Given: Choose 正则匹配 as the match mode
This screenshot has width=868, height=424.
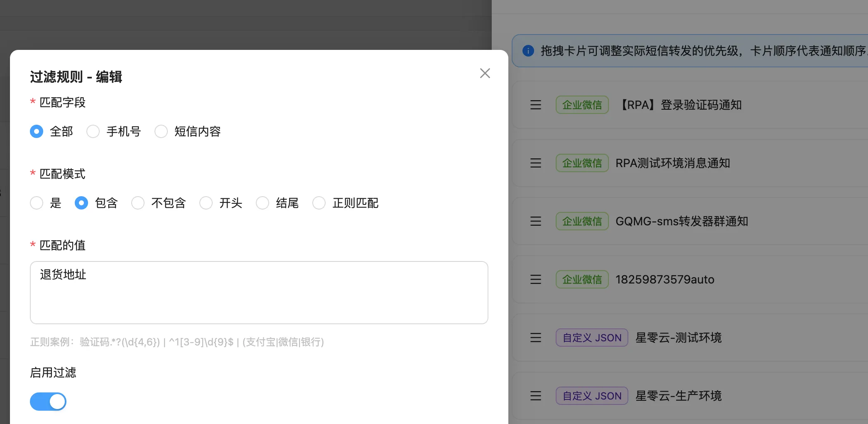Looking at the screenshot, I should coord(319,203).
